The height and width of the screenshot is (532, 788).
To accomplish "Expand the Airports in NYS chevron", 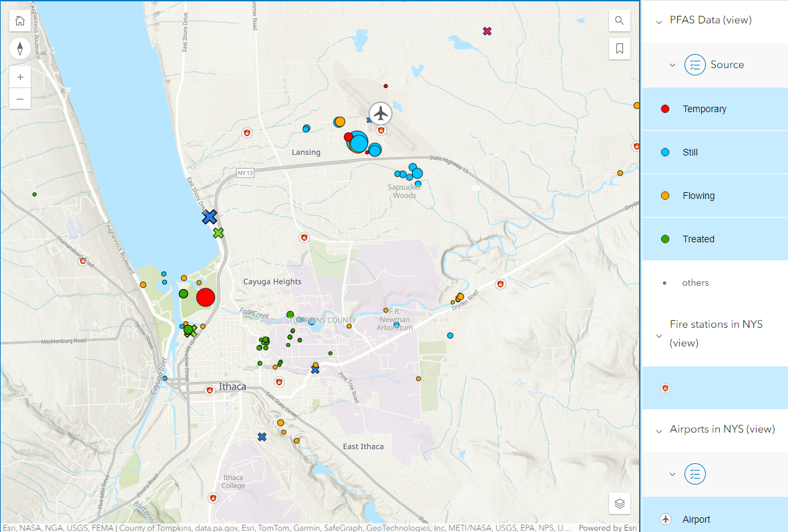I will pyautogui.click(x=658, y=429).
